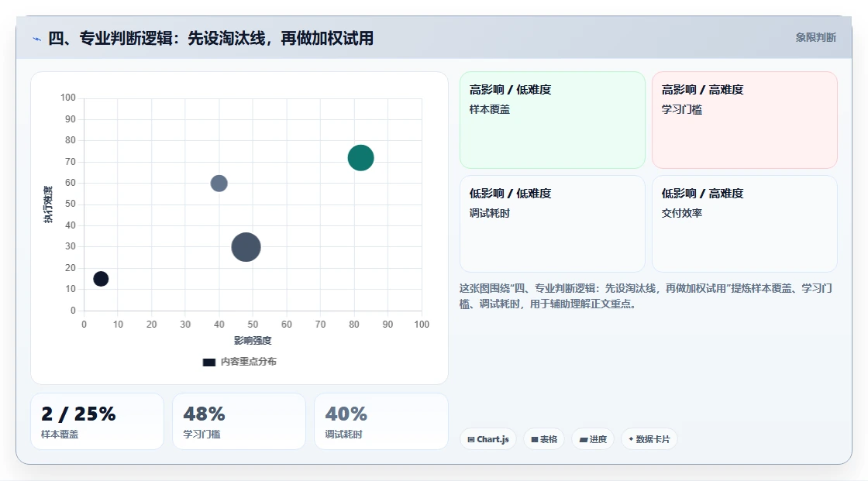Select the Chart.js tag
The image size is (868, 481).
[488, 439]
